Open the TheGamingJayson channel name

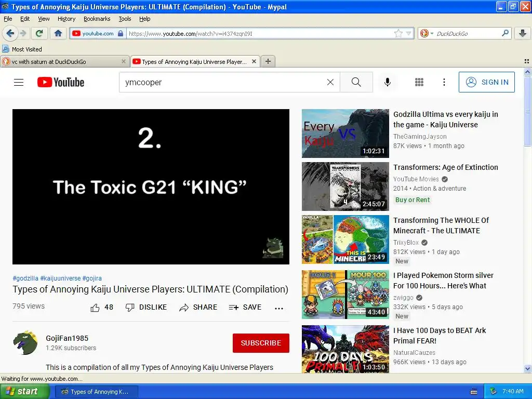coord(420,137)
